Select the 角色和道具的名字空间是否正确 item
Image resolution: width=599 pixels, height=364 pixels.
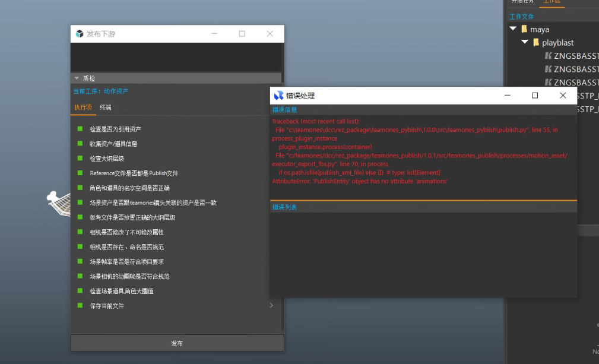click(x=129, y=188)
